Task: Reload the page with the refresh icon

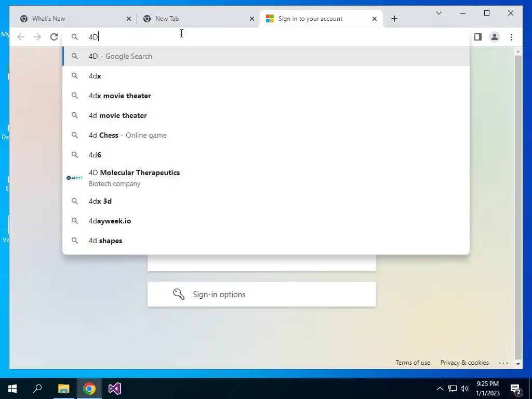Action: point(54,37)
